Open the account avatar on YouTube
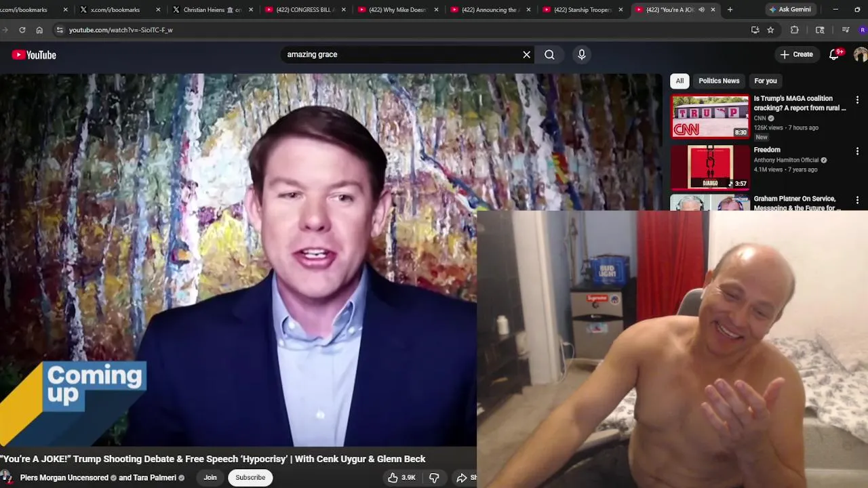This screenshot has width=868, height=488. click(x=861, y=54)
